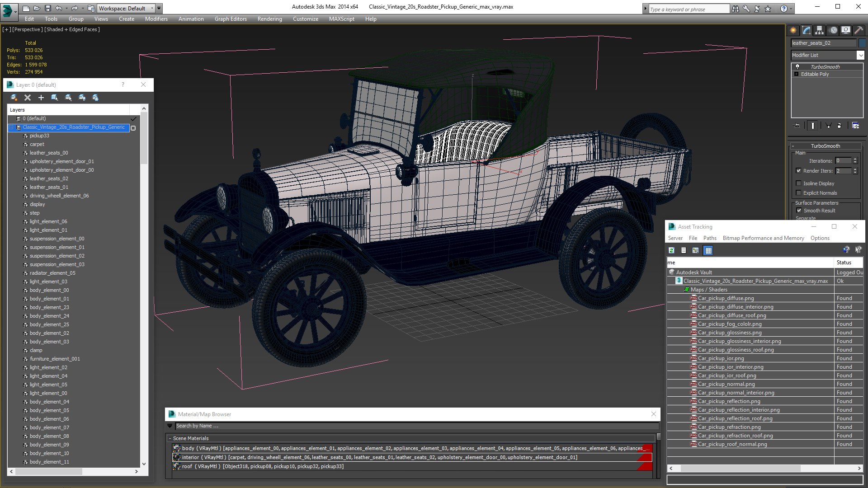868x488 pixels.
Task: Uncheck Render Iters checkbox
Action: [x=799, y=171]
